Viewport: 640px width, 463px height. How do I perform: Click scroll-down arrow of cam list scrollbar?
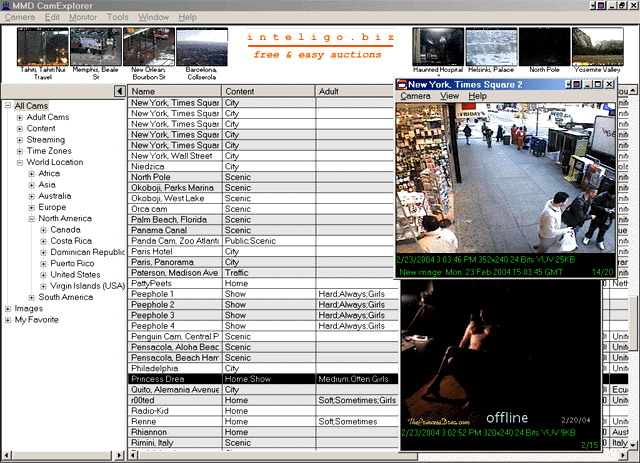tap(633, 445)
